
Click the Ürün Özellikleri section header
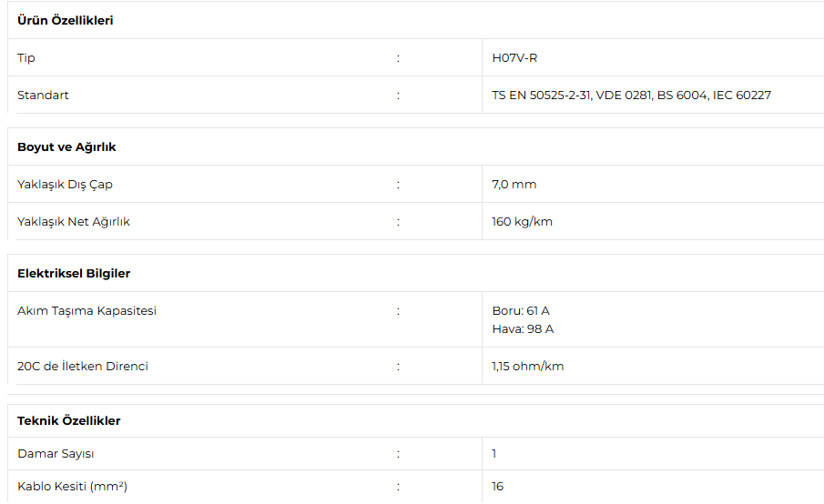(x=66, y=21)
